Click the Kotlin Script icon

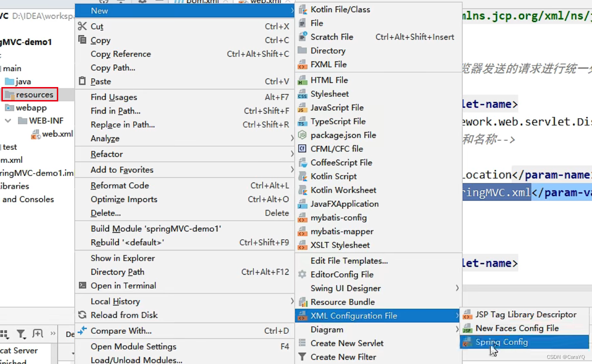pos(303,176)
